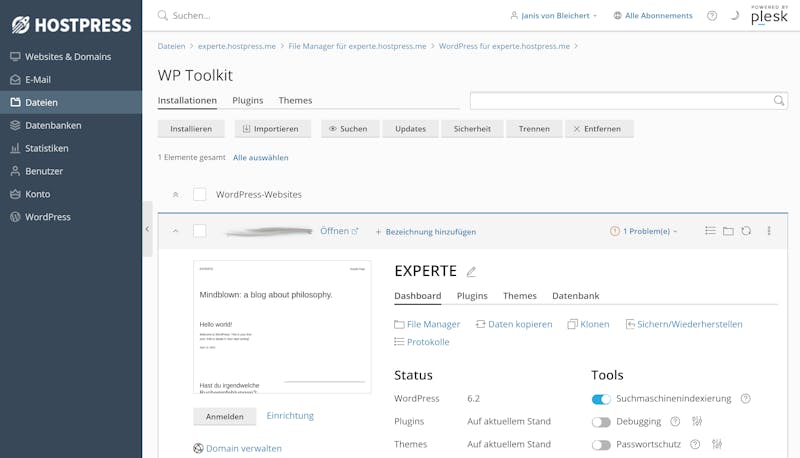Open Suchmaschinenindexierung help icon
Screen dimensions: 800x458
(x=745, y=398)
